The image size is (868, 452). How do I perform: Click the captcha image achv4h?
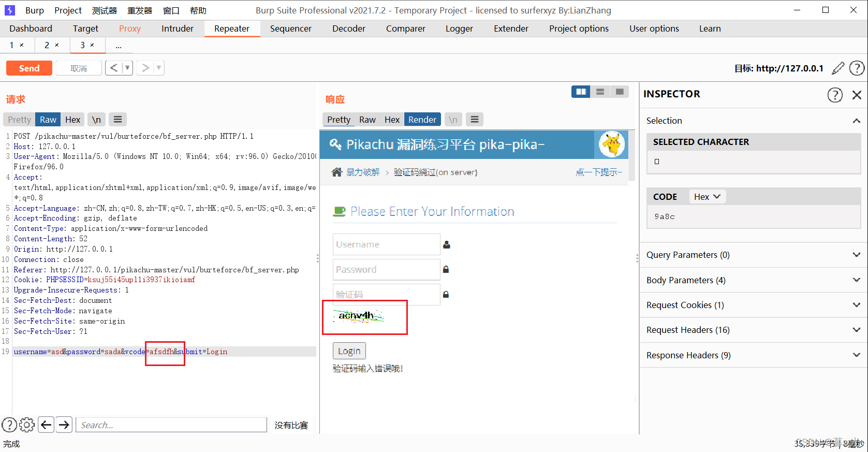[358, 316]
